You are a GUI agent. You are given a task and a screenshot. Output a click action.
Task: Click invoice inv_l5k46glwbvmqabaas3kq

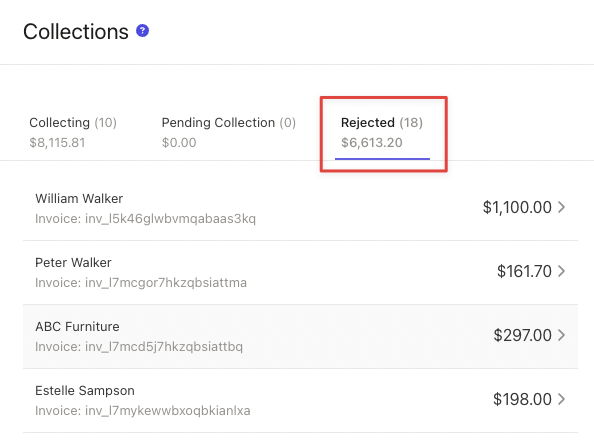tap(145, 219)
